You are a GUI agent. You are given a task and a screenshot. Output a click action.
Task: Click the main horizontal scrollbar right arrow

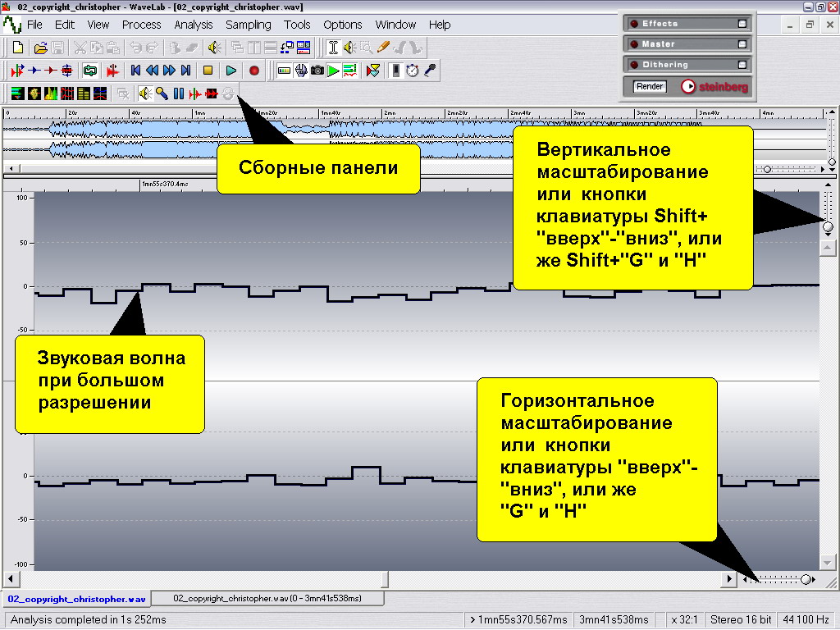coord(729,579)
